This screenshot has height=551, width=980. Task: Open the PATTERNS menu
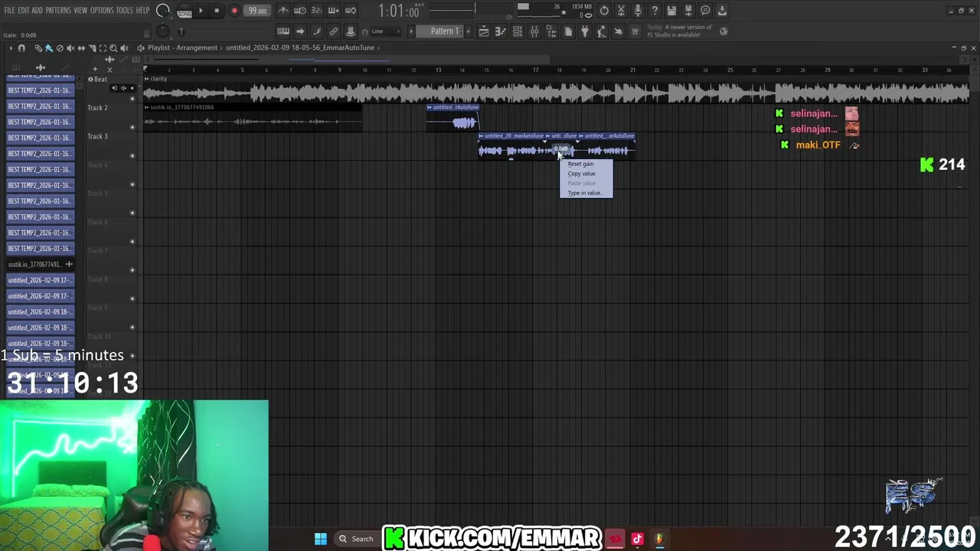pyautogui.click(x=58, y=11)
